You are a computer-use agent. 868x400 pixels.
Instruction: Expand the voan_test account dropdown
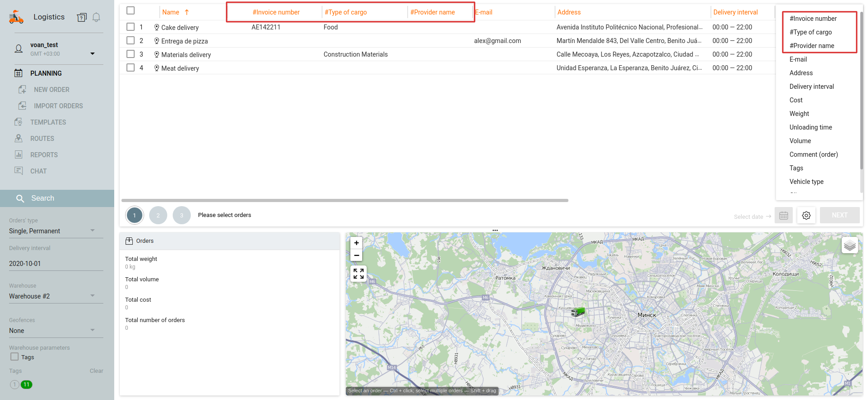92,53
